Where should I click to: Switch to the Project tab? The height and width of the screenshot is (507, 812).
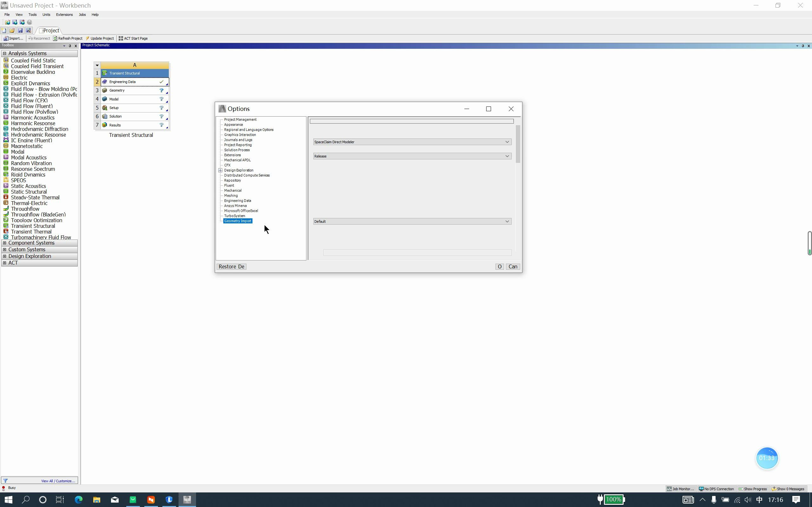coord(49,30)
